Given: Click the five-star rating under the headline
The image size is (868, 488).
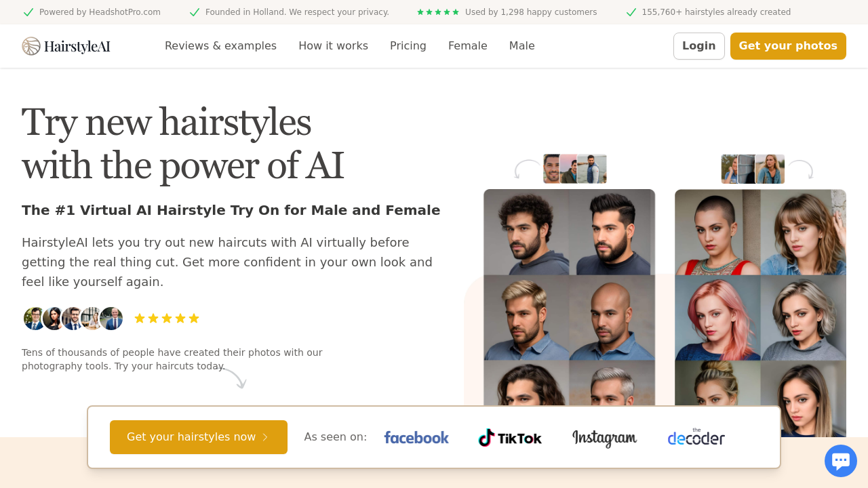Looking at the screenshot, I should click(166, 318).
